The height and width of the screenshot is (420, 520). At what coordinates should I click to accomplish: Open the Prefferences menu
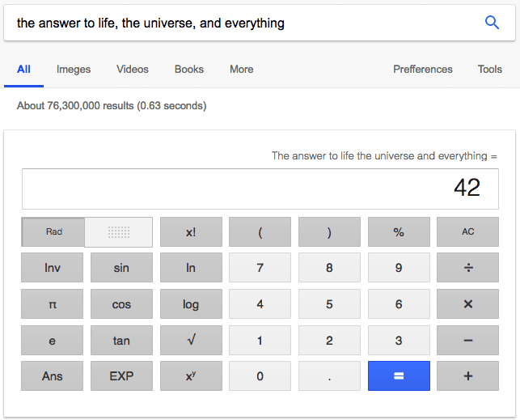click(422, 70)
